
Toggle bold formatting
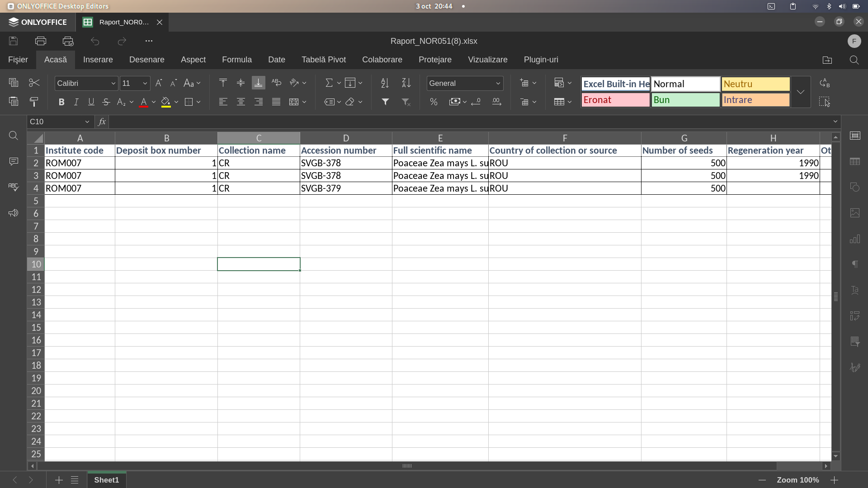(x=61, y=102)
